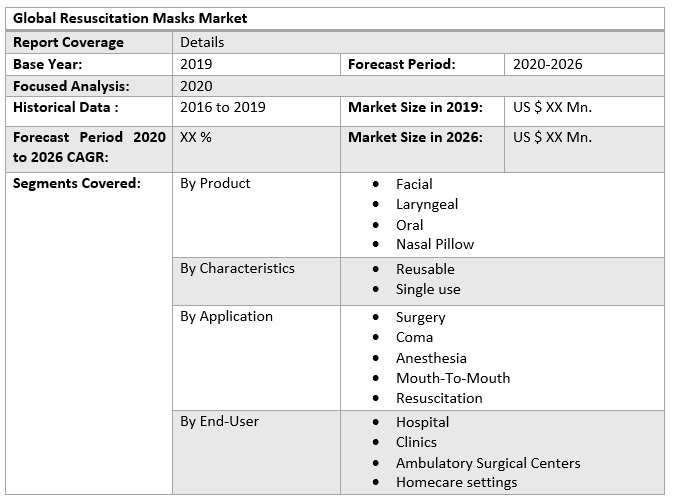
Task: Click the Segments Covered label
Action: [77, 183]
